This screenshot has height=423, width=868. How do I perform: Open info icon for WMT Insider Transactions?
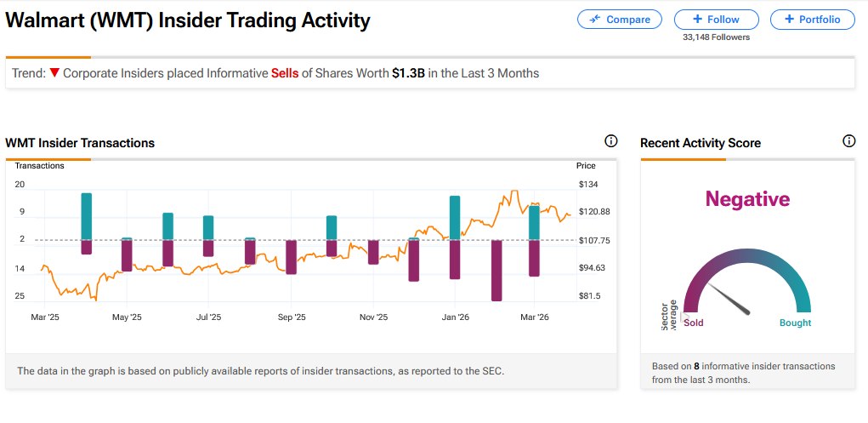coord(610,141)
